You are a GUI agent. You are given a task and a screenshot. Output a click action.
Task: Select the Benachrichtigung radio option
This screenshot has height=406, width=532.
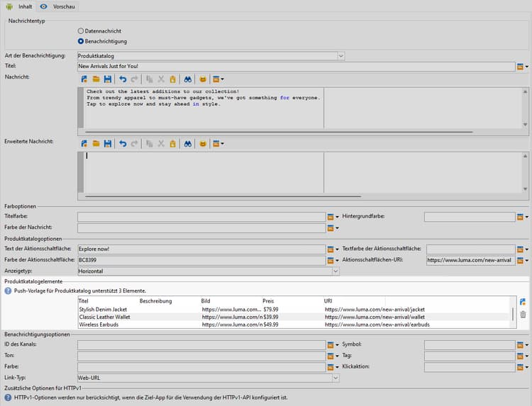point(81,41)
